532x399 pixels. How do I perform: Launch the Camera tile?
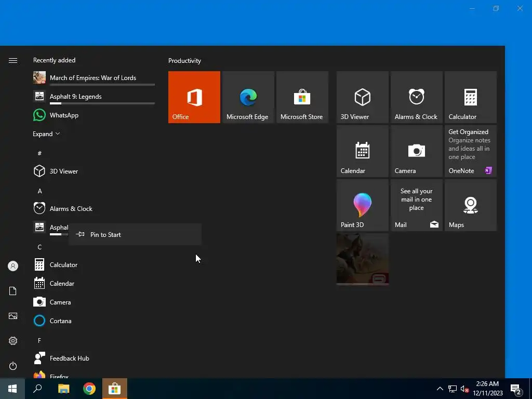click(x=416, y=151)
